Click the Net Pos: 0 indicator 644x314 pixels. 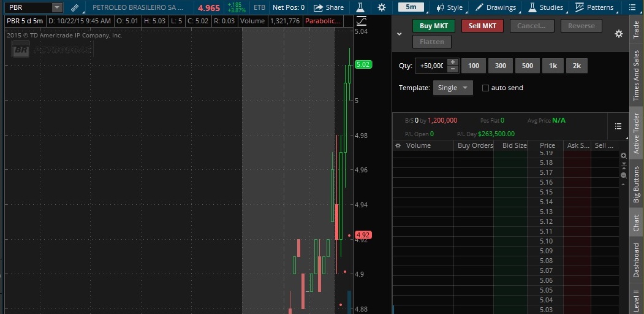coord(289,7)
